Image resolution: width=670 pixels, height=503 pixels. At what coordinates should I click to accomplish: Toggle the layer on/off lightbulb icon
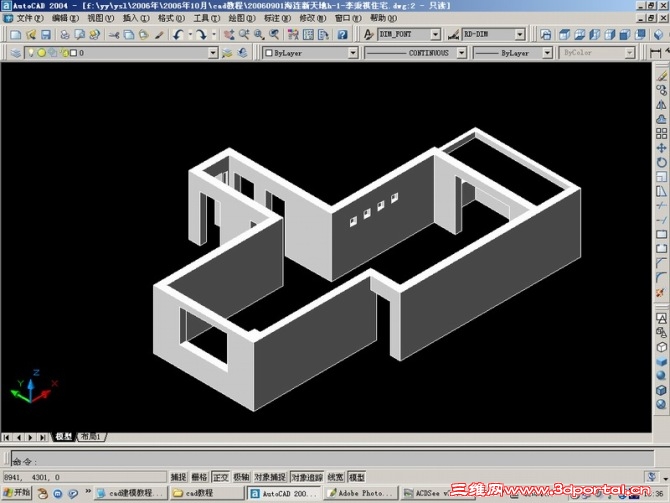click(x=31, y=53)
